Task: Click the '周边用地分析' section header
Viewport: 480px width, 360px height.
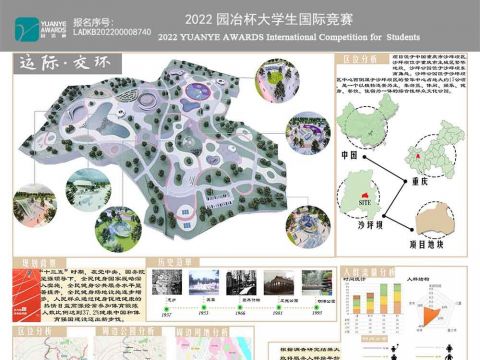Action: pyautogui.click(x=202, y=332)
